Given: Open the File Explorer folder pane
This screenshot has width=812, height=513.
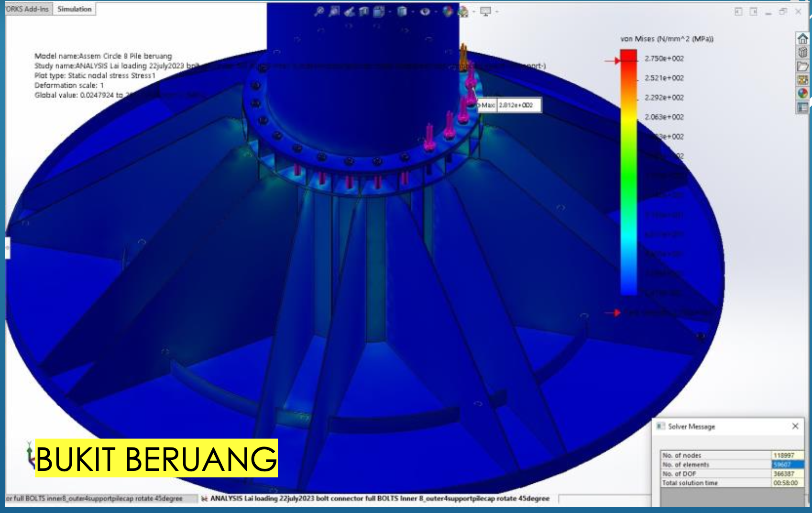Looking at the screenshot, I should 802,66.
